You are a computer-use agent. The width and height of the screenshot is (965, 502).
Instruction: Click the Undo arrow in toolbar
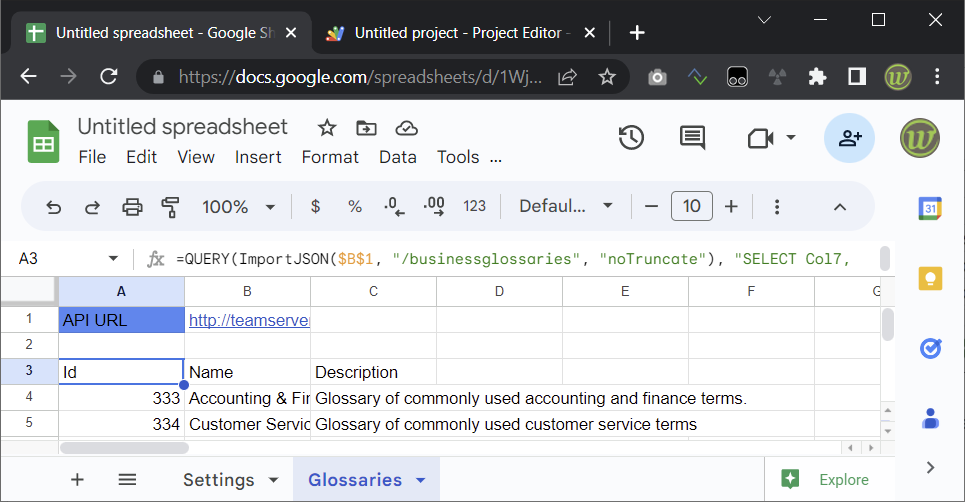(x=54, y=207)
